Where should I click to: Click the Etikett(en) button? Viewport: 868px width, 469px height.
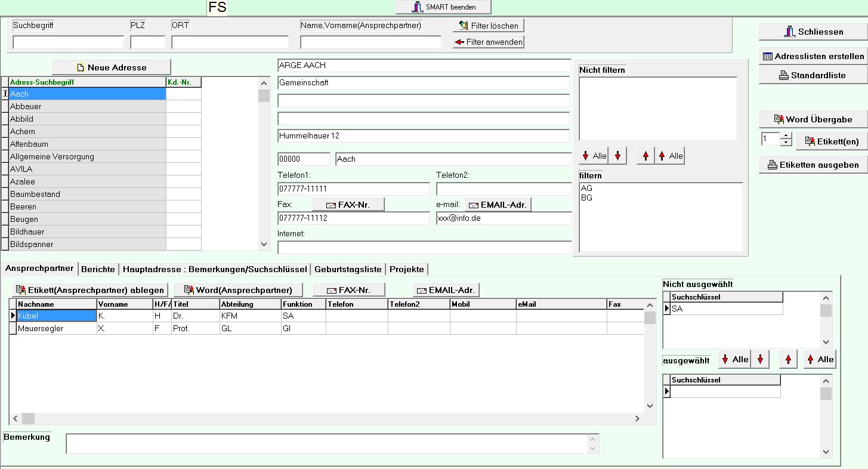point(831,141)
